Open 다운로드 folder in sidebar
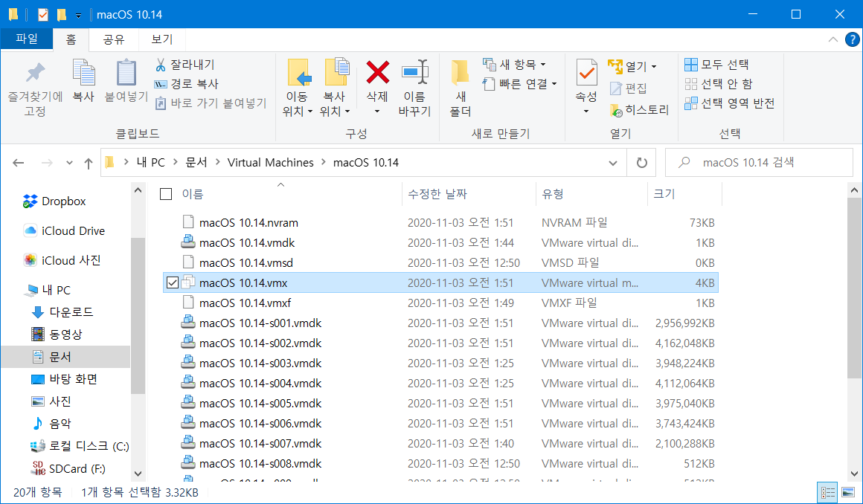Viewport: 863px width, 504px height. point(62,312)
